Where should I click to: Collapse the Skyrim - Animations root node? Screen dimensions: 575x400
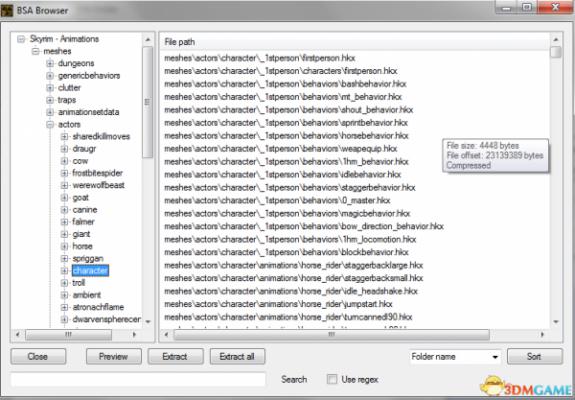coord(21,39)
